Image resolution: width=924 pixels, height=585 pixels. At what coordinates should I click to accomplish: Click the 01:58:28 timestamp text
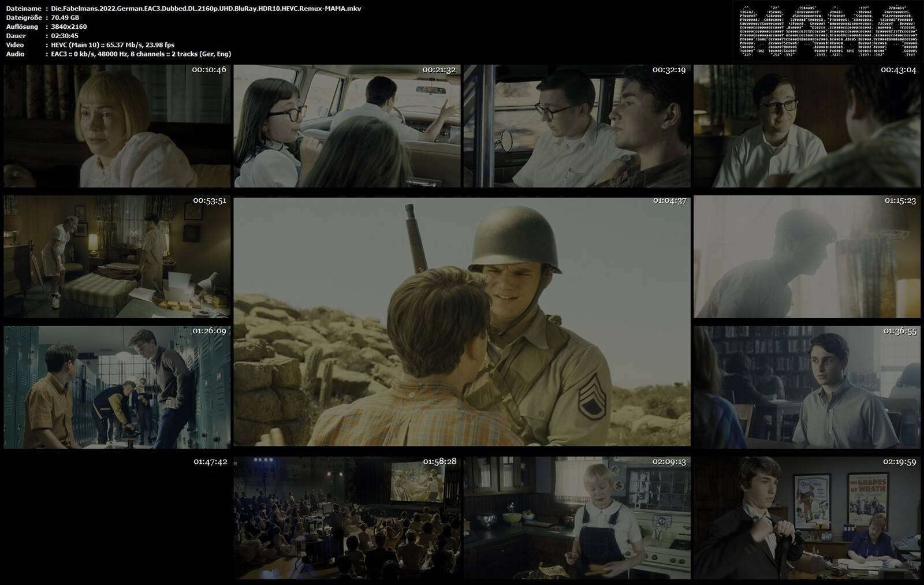click(x=439, y=461)
